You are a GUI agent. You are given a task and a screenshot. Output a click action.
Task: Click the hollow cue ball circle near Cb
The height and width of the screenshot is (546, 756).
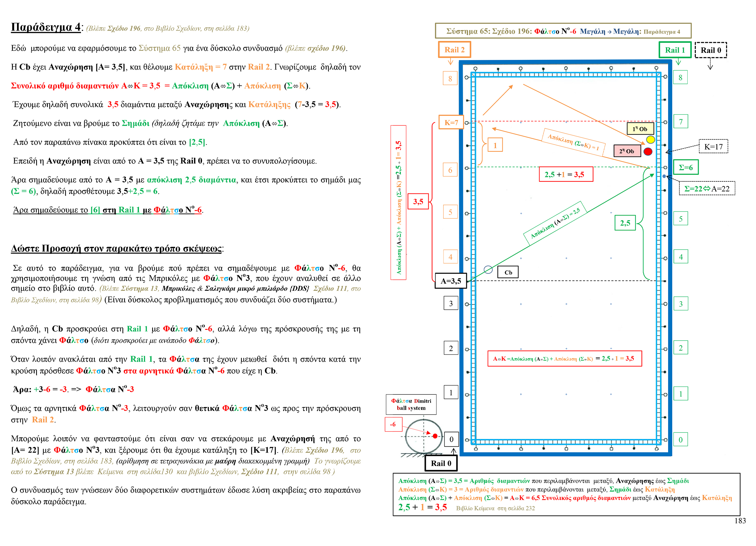488,270
